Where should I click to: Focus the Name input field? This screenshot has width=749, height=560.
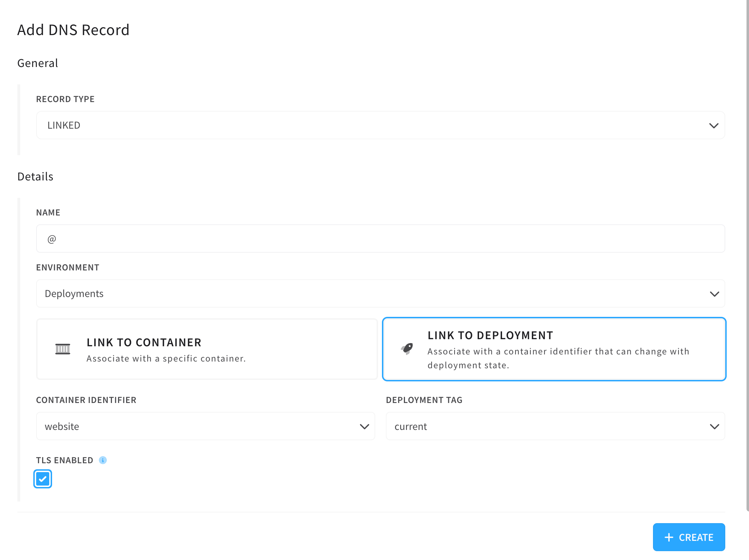click(381, 239)
